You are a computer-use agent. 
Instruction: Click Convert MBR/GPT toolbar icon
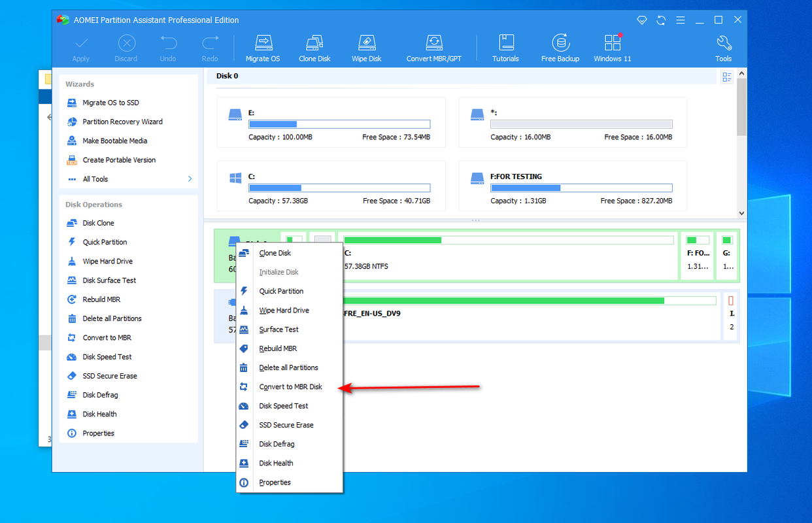coord(433,48)
